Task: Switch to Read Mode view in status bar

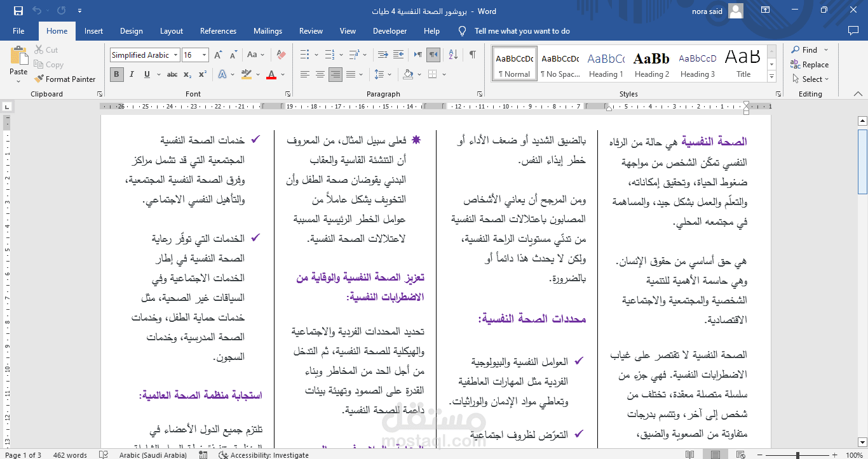Action: 689,455
